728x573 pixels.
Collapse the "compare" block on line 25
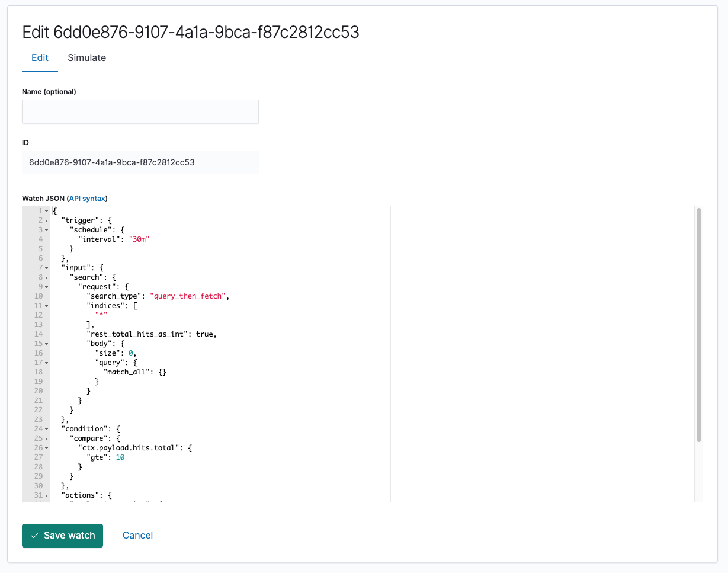47,438
